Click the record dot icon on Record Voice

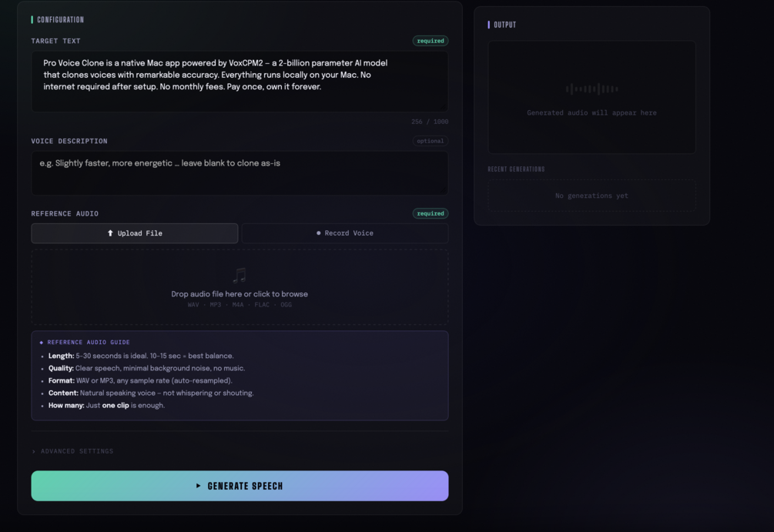(318, 233)
